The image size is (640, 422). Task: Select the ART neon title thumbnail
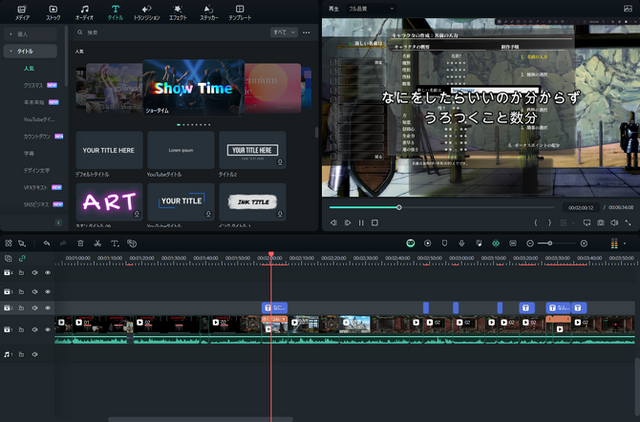(x=110, y=202)
